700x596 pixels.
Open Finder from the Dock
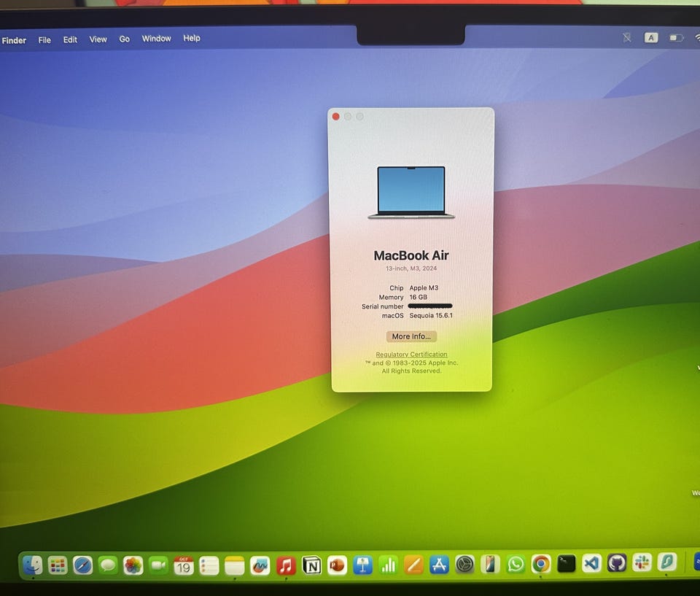[32, 565]
